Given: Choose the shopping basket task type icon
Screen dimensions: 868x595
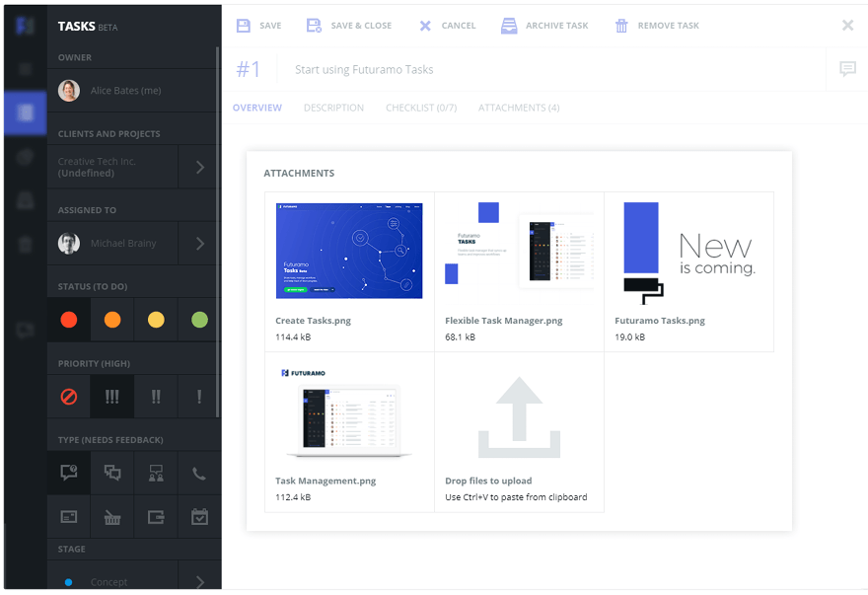Looking at the screenshot, I should 112,517.
